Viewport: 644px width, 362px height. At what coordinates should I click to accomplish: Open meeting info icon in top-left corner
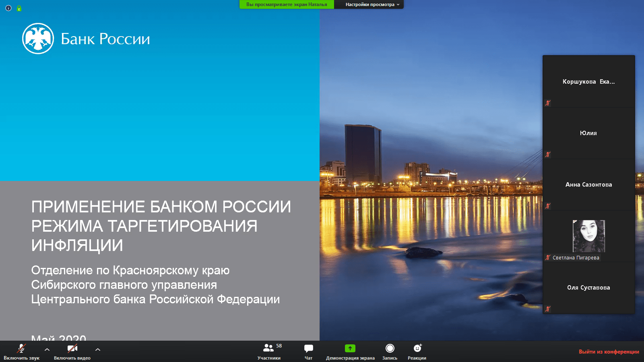(8, 8)
